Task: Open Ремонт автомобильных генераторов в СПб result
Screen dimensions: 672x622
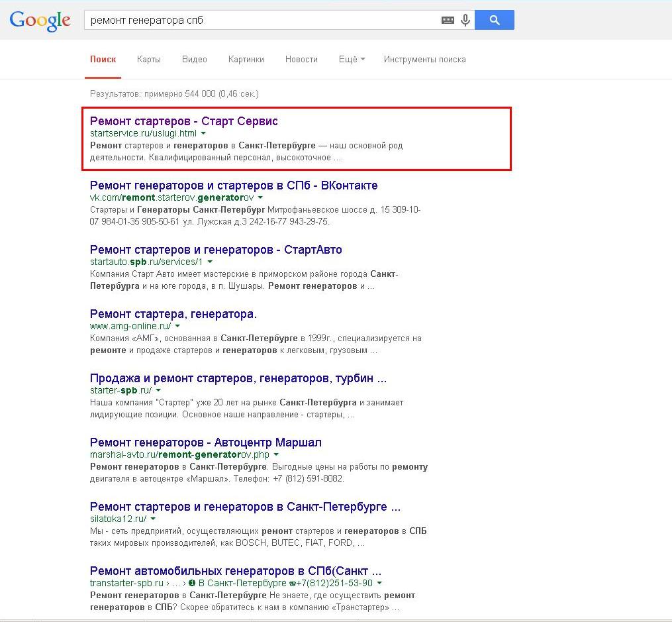Action: 236,571
